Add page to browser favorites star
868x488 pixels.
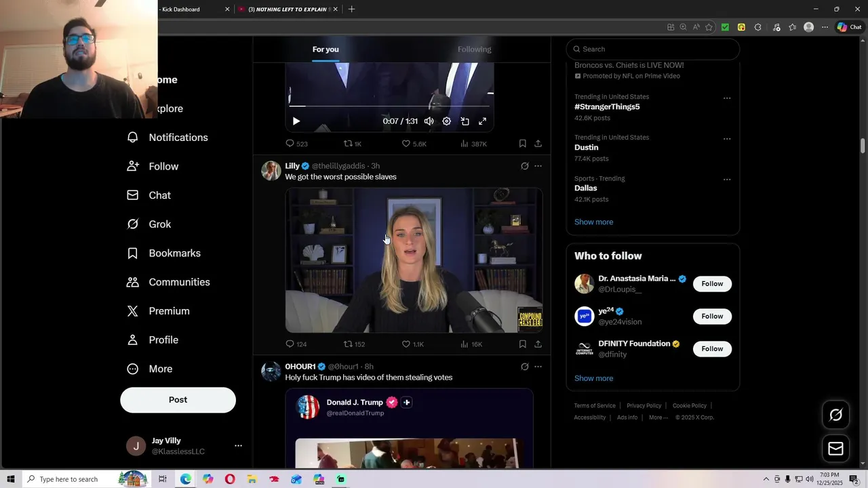pyautogui.click(x=709, y=27)
